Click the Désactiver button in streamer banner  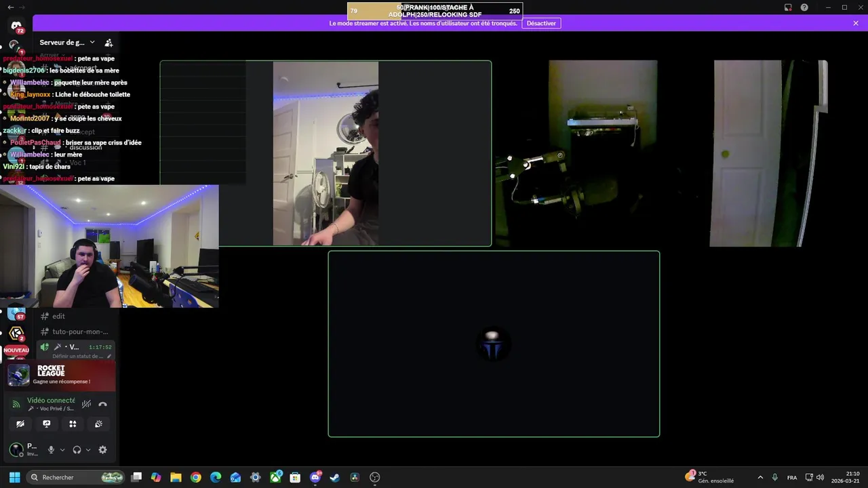541,23
